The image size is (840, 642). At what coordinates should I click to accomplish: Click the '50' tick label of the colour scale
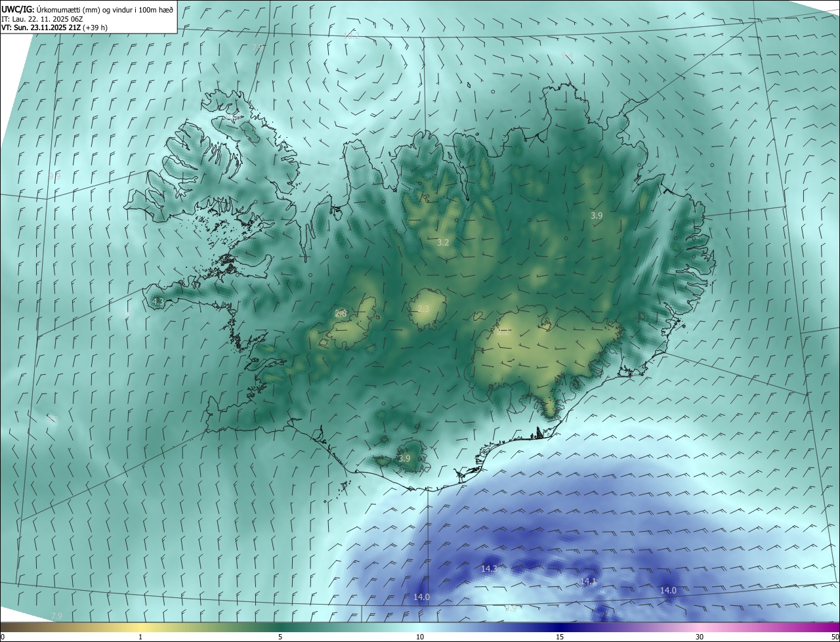click(x=834, y=637)
